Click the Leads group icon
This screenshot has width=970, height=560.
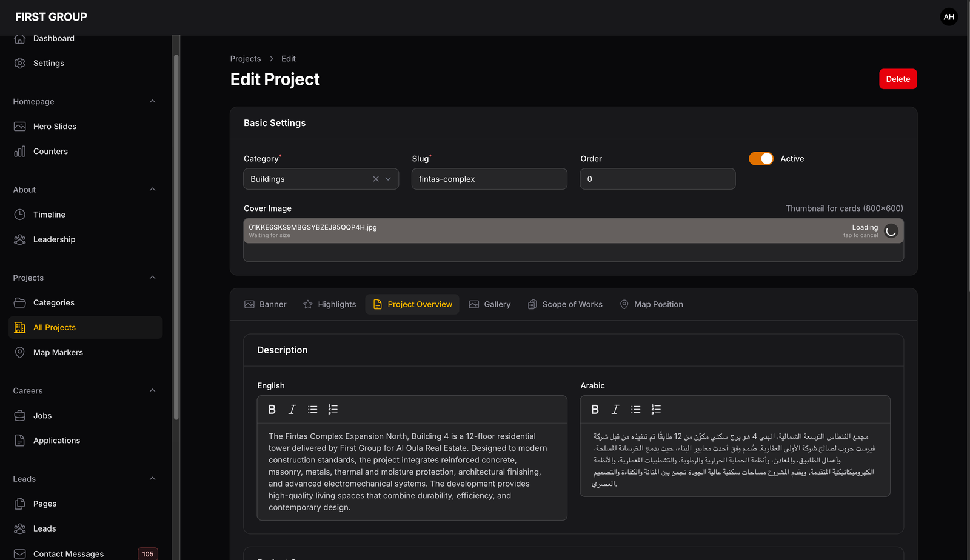click(x=20, y=528)
